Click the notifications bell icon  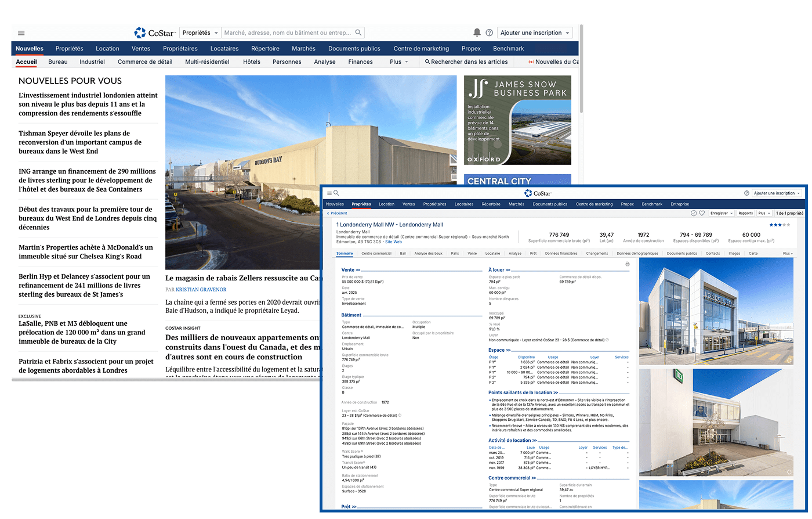(477, 33)
